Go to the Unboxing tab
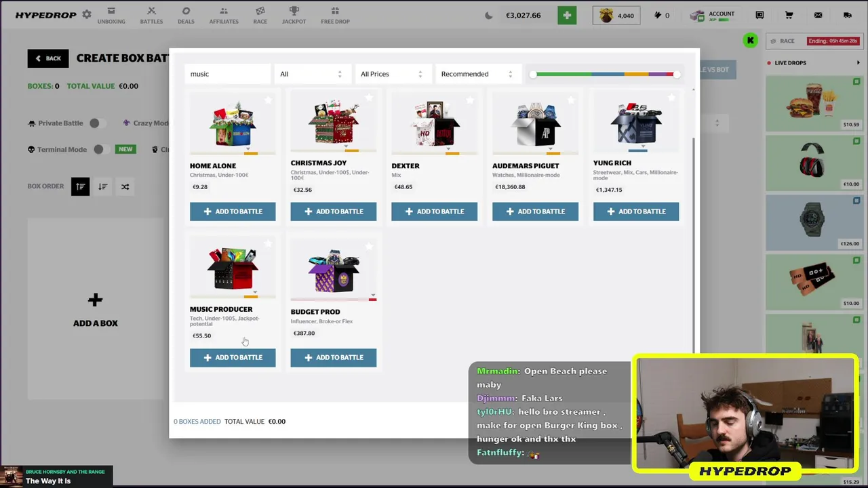868x488 pixels. [x=111, y=16]
